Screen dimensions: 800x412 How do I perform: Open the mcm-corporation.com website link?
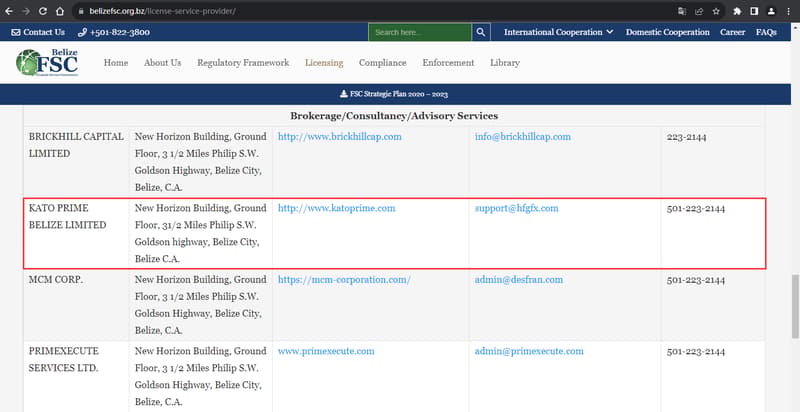[344, 279]
